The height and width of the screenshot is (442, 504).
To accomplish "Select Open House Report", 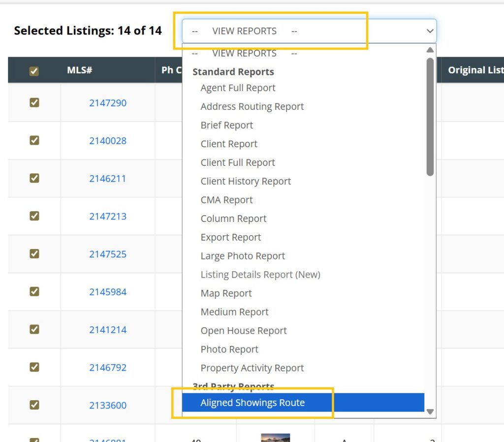I will click(244, 330).
